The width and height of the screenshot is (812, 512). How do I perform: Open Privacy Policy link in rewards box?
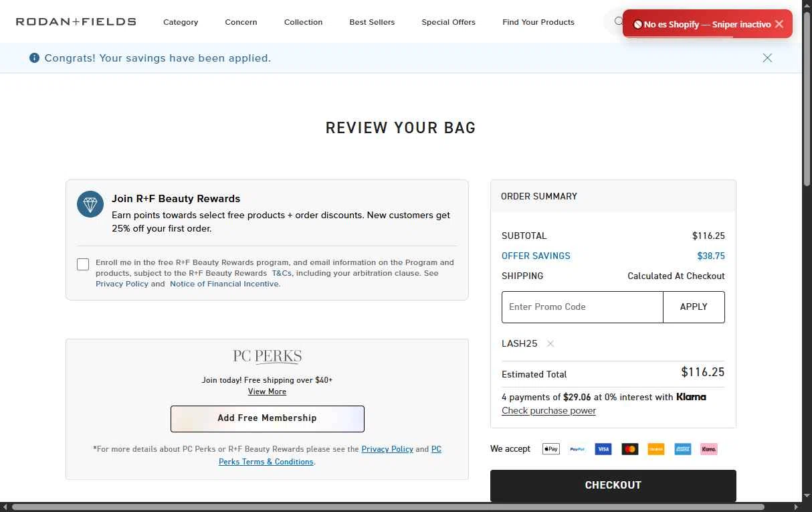pos(122,284)
